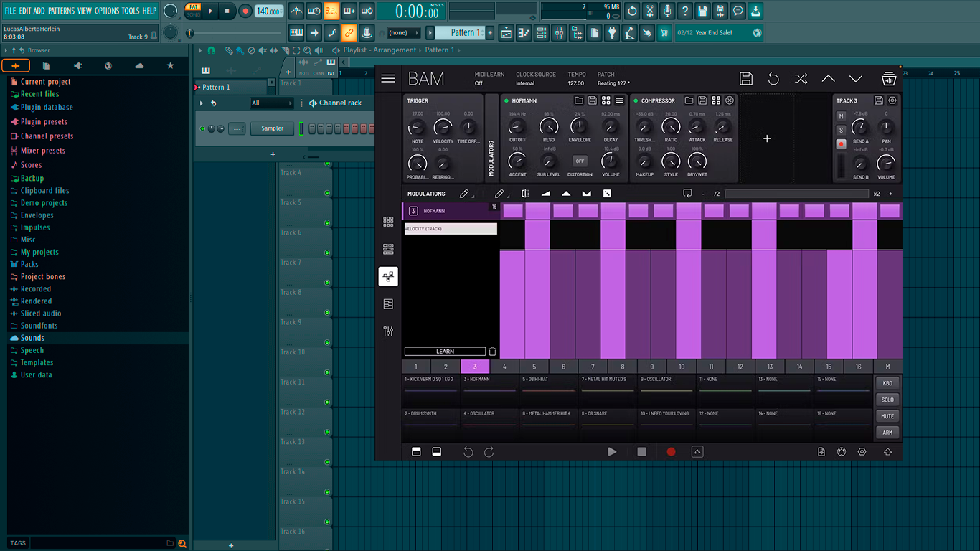Open the BAM pads grid view icon

point(388,222)
